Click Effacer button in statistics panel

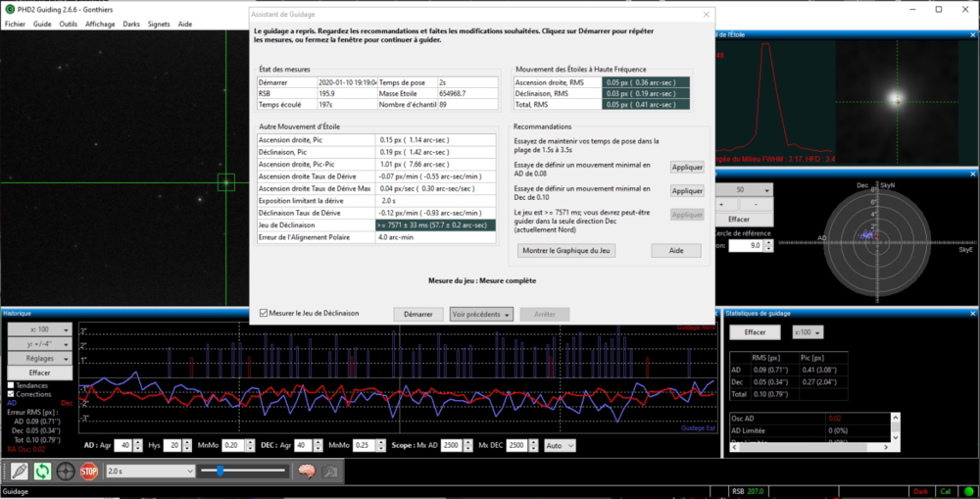pyautogui.click(x=755, y=332)
